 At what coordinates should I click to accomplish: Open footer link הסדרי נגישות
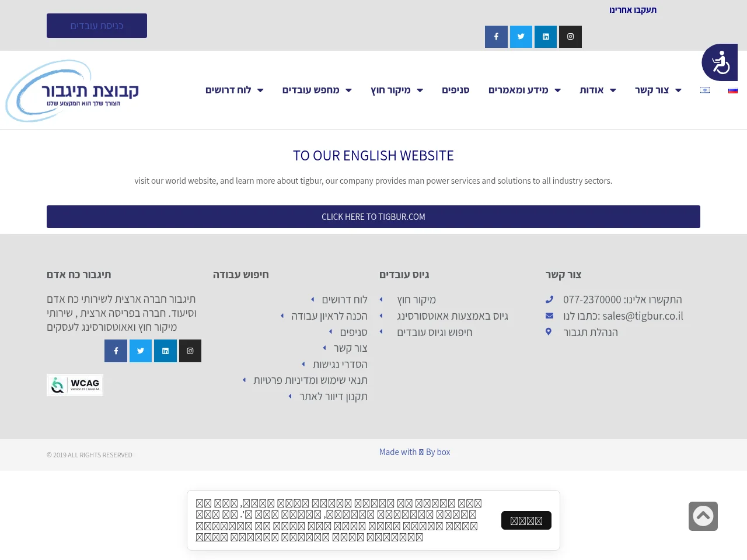[x=340, y=364]
